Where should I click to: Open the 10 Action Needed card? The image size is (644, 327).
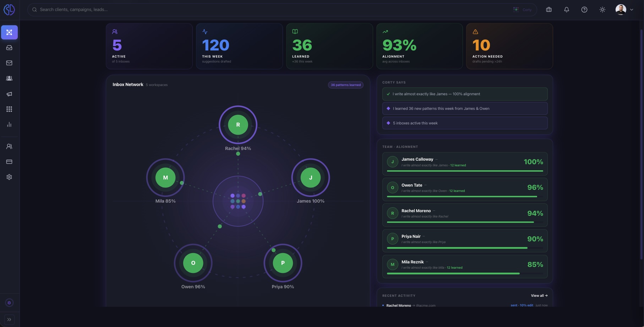(x=509, y=46)
